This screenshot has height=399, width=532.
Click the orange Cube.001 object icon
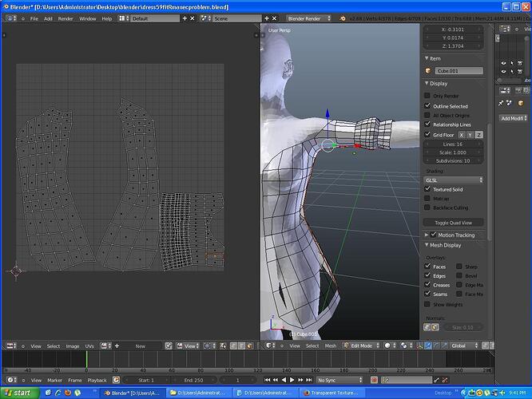pos(428,71)
